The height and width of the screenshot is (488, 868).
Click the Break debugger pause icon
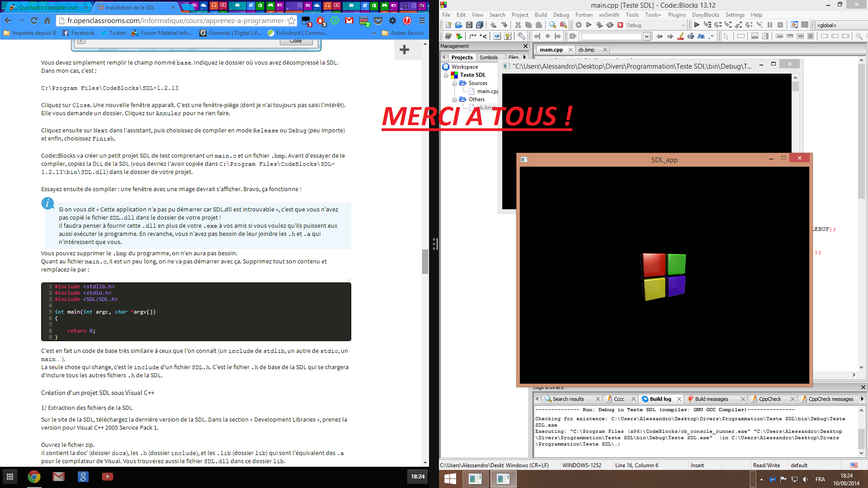coord(769,25)
